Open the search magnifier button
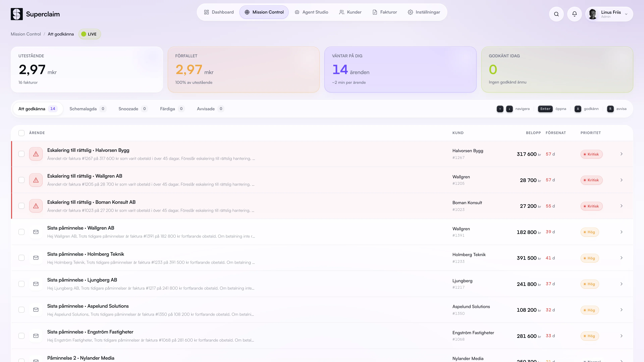Screen dimensions: 644x362 pos(556,14)
